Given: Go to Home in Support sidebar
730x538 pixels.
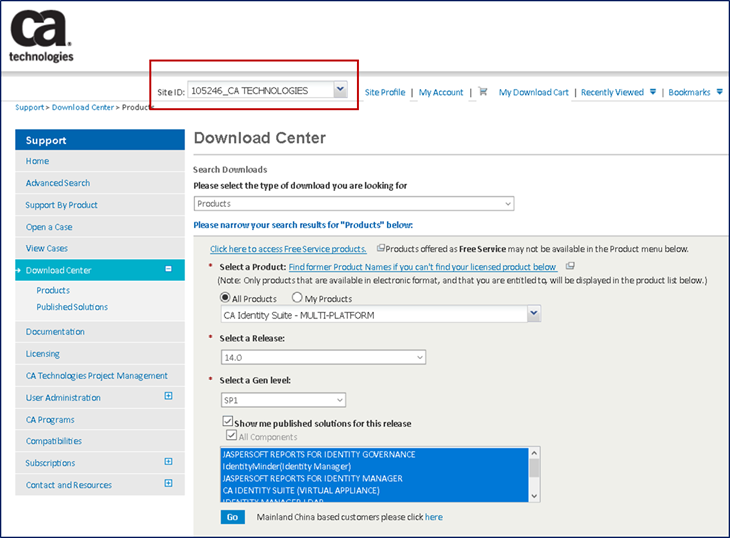Looking at the screenshot, I should 100,161.
